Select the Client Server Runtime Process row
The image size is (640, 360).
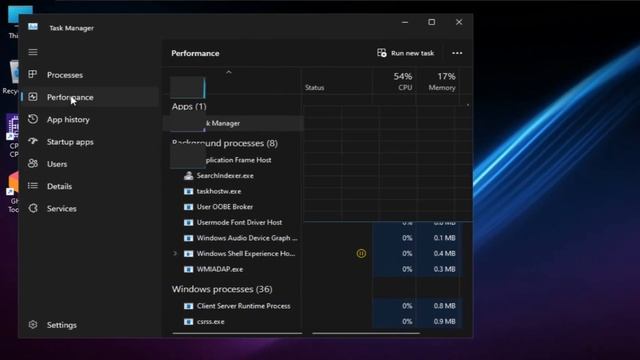(x=233, y=306)
